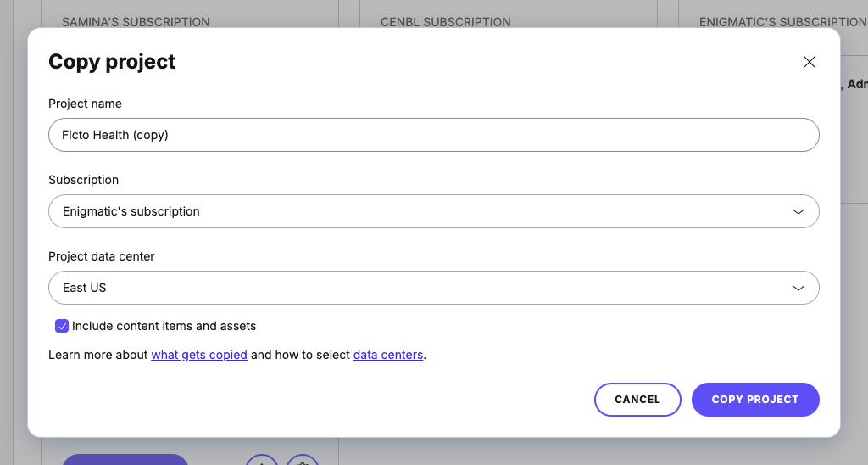Image resolution: width=868 pixels, height=465 pixels.
Task: Click the Copy Project button
Action: pos(754,400)
